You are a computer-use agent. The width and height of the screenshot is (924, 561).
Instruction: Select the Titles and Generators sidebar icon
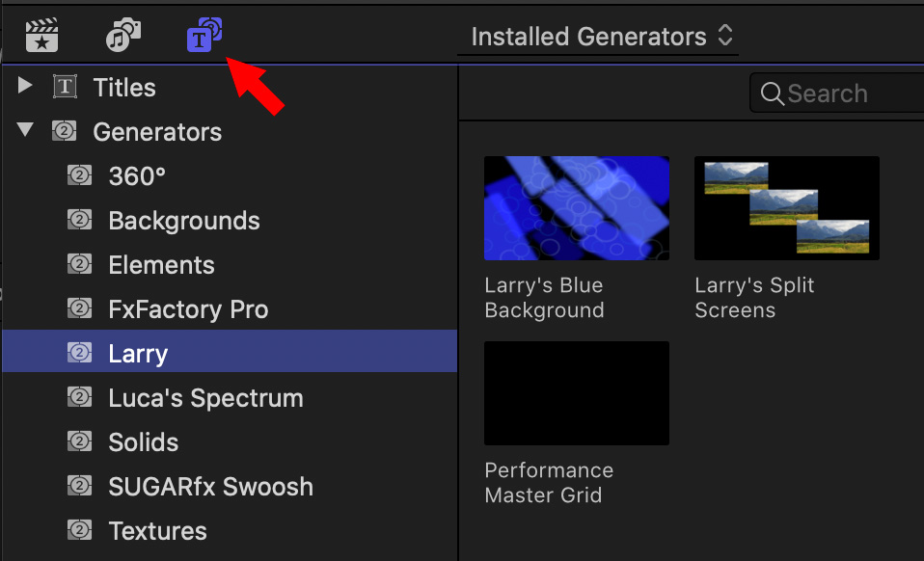pyautogui.click(x=204, y=35)
